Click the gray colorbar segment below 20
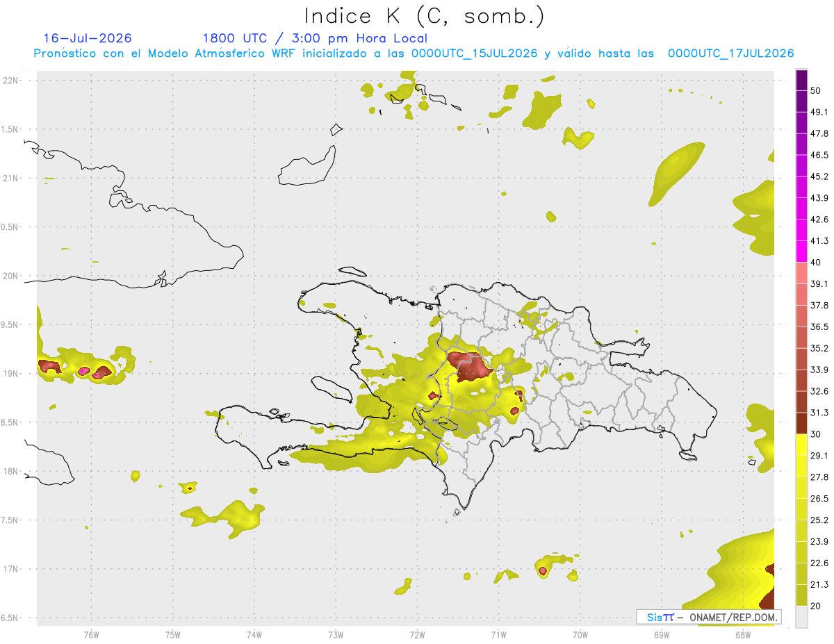Screen dimensions: 834x644 pos(801,616)
